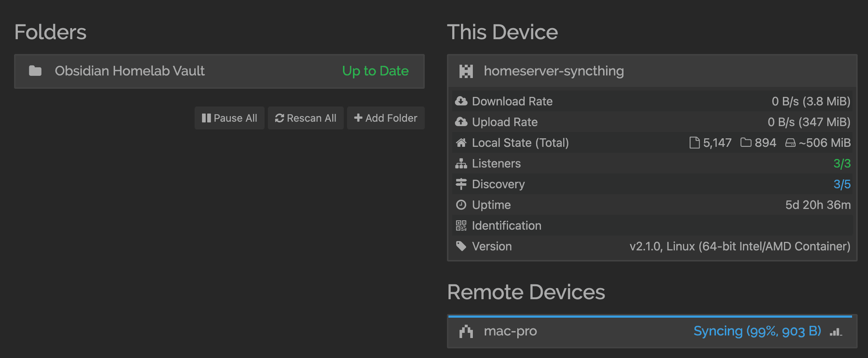
Task: Click the mac-pro sync progress bar
Action: tap(650, 317)
